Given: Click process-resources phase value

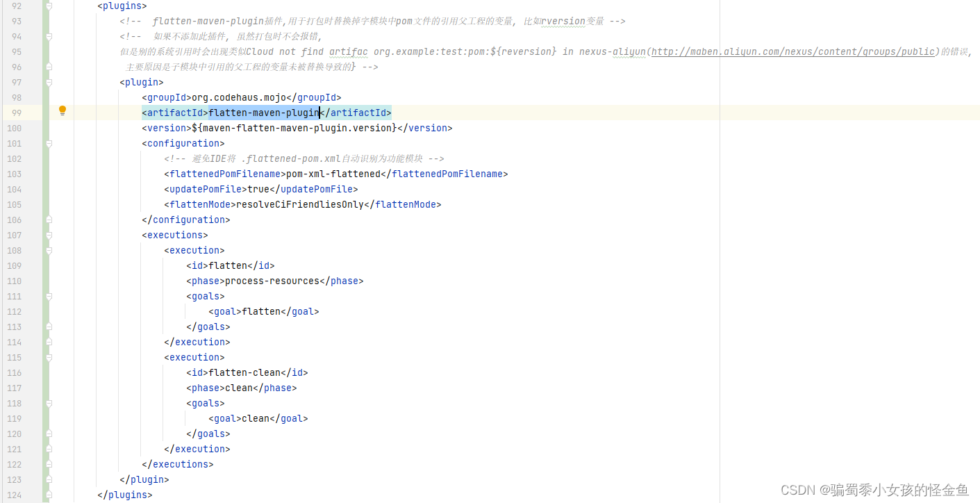Looking at the screenshot, I should pos(272,281).
